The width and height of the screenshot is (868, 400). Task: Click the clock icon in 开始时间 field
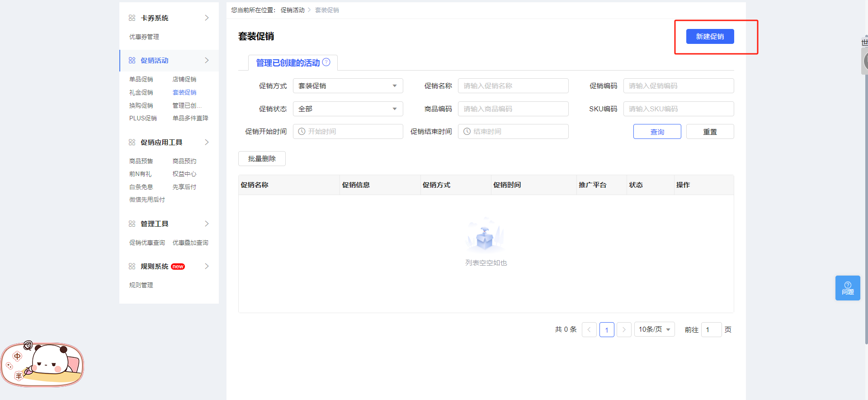(x=302, y=132)
